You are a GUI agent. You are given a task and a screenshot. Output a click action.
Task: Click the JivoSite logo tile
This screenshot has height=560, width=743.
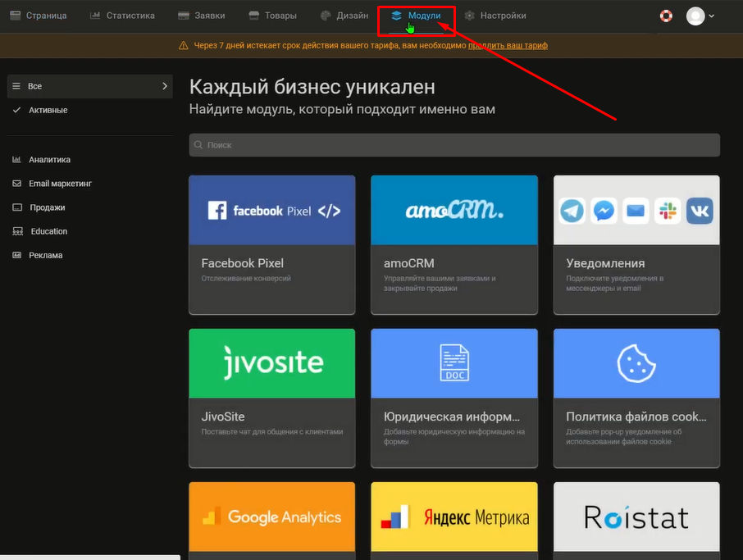[271, 363]
